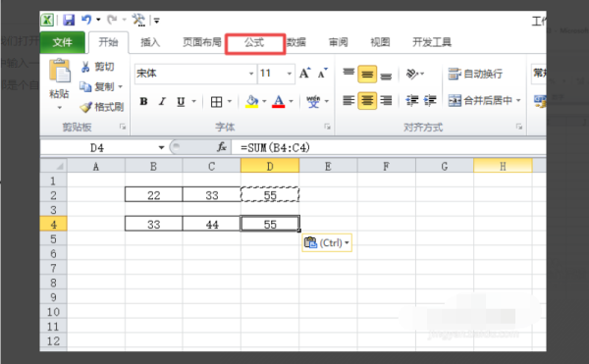Select cell C2 containing 33

click(x=211, y=195)
